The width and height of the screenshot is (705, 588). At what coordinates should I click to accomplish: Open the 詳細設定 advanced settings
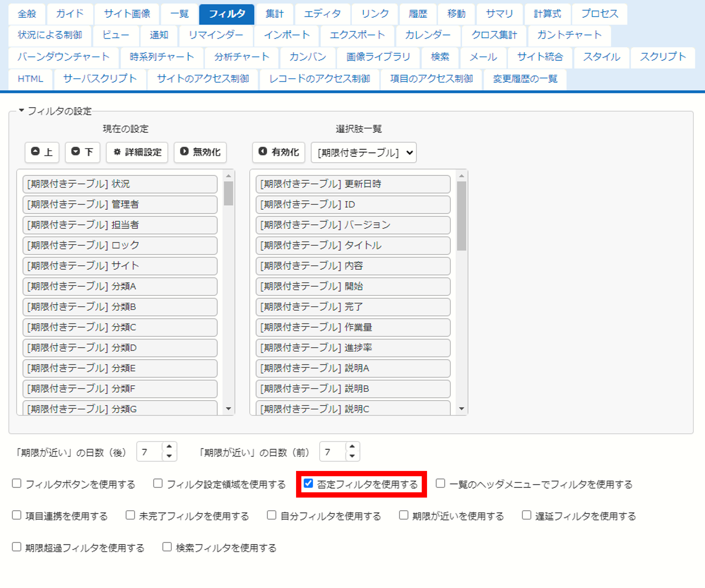pos(137,152)
